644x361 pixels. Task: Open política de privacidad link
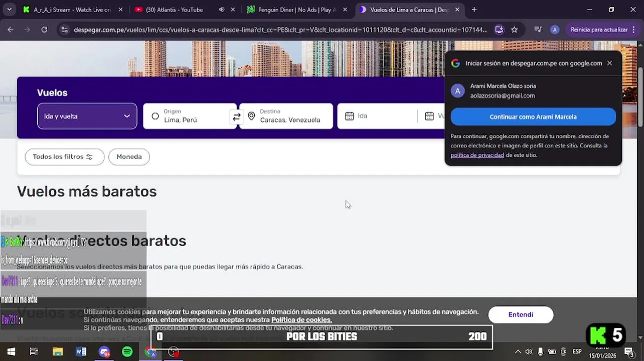point(477,155)
